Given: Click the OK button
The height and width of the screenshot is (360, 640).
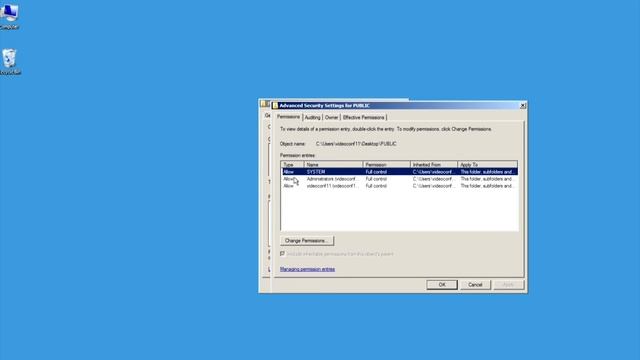Looking at the screenshot, I should coord(442,284).
